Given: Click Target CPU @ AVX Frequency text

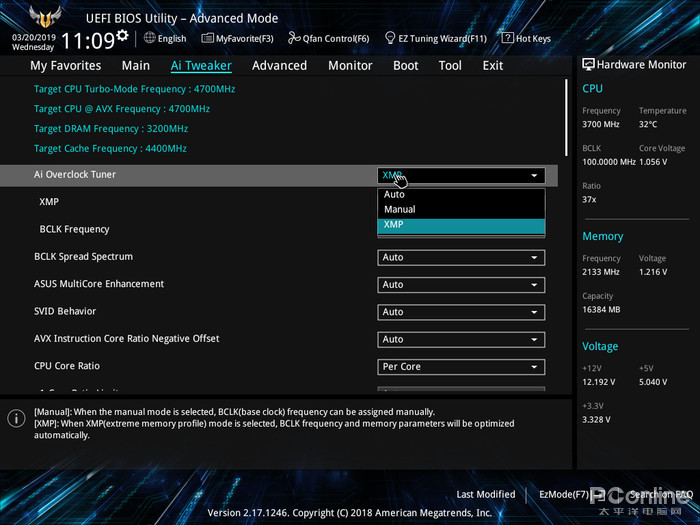Looking at the screenshot, I should point(122,108).
